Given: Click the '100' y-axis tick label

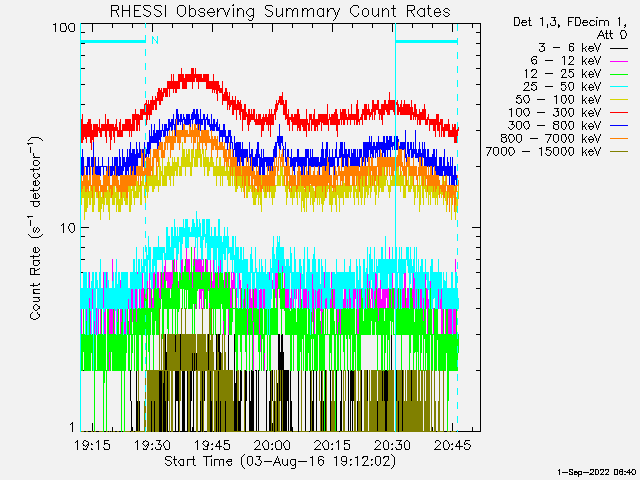Looking at the screenshot, I should [64, 28].
